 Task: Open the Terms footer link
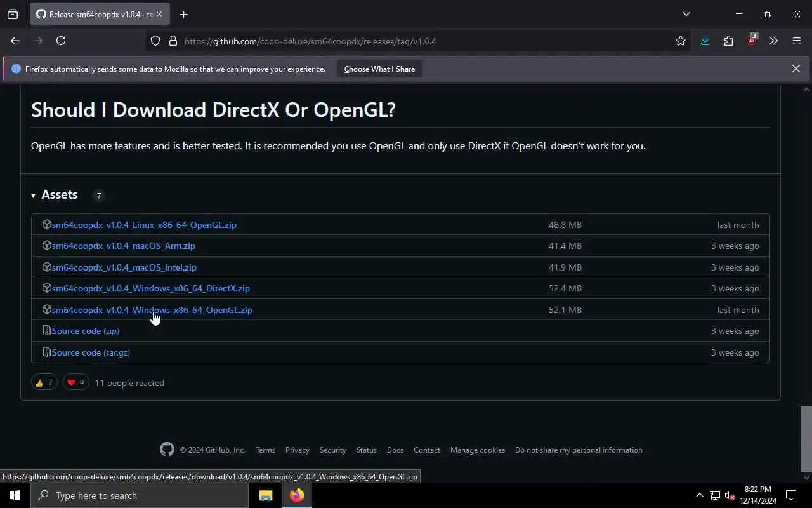click(x=265, y=450)
